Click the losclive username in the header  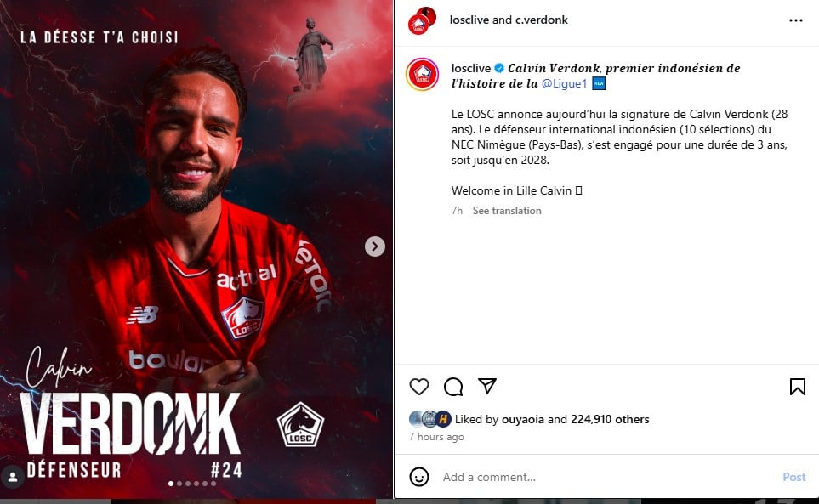tap(469, 20)
